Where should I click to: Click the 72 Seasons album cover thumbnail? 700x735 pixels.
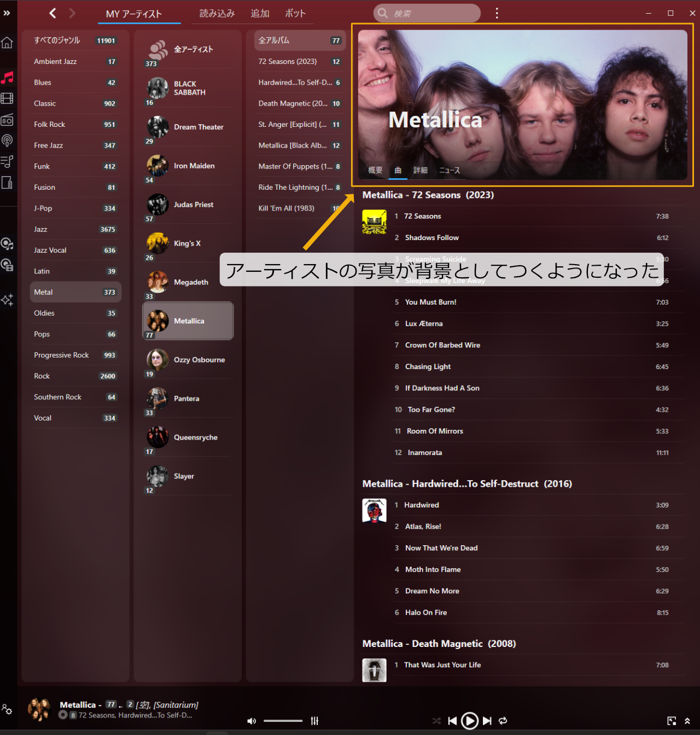[x=375, y=222]
